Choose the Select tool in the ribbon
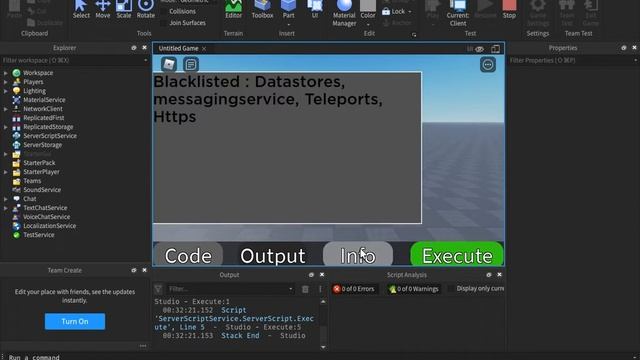The height and width of the screenshot is (360, 640). point(81,9)
